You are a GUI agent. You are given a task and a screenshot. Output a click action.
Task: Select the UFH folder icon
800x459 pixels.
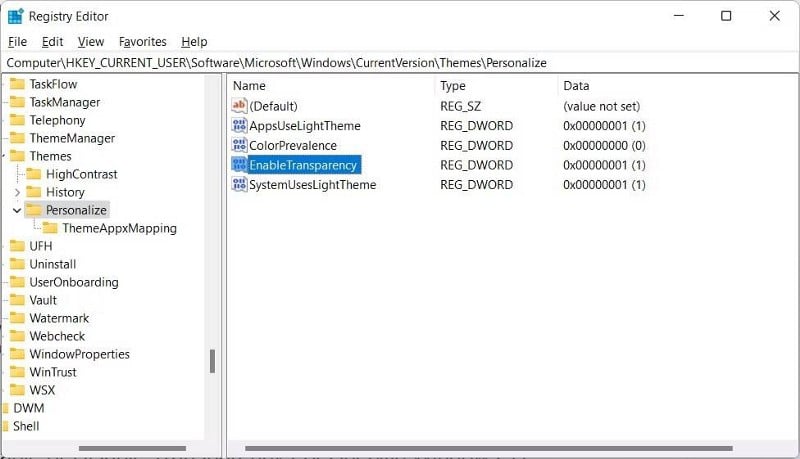pos(17,246)
